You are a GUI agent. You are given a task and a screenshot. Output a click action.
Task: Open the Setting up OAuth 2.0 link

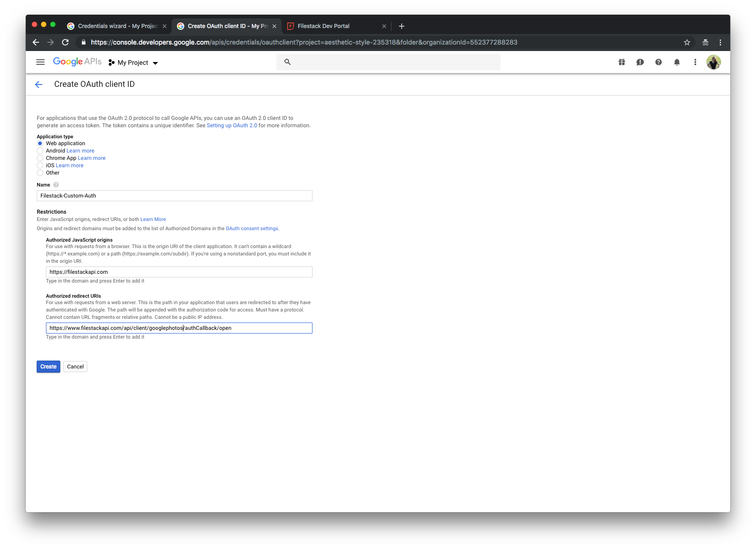click(232, 125)
